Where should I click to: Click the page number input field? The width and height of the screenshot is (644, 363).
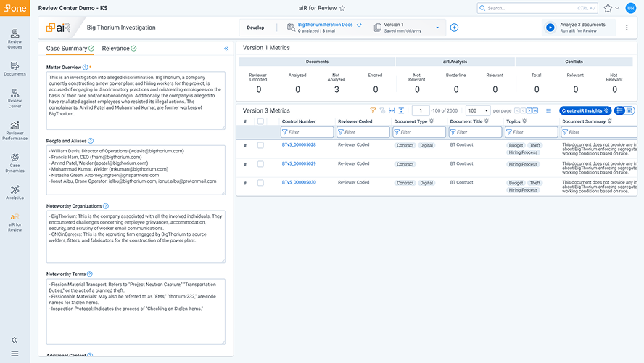[421, 110]
